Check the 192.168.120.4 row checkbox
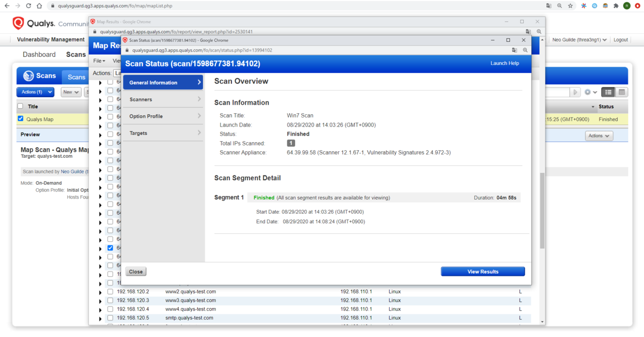This screenshot has width=644, height=337. (x=110, y=309)
